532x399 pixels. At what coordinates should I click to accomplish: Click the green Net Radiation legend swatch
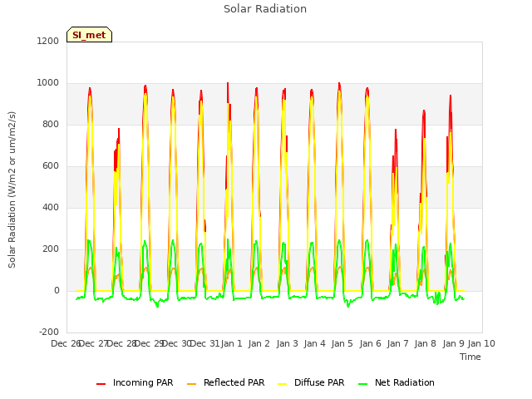[x=363, y=384]
